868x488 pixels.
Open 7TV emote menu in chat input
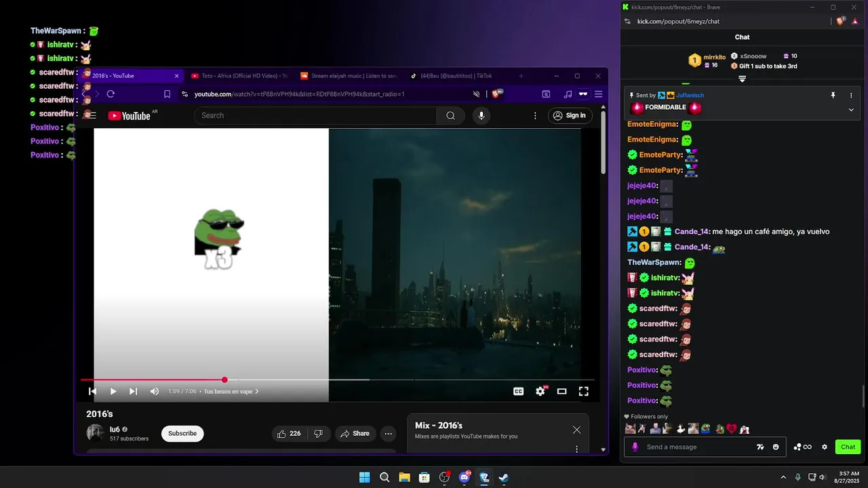760,447
